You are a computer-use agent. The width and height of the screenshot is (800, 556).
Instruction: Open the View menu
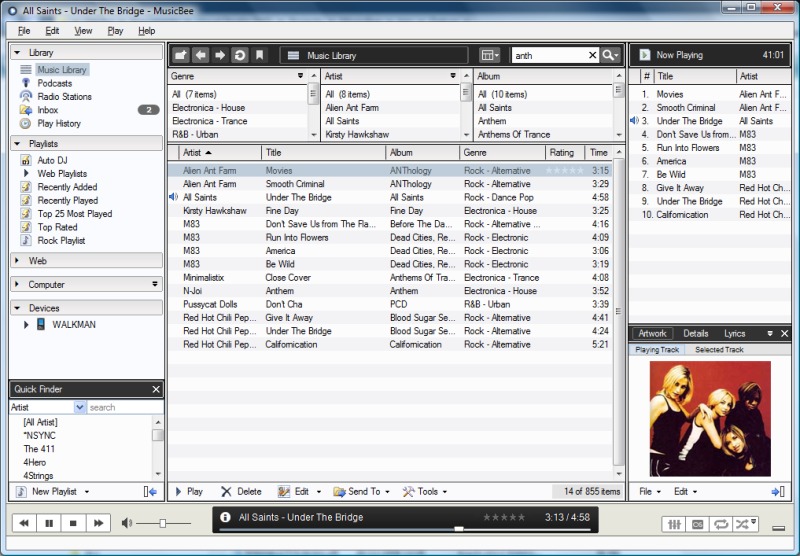coord(83,31)
